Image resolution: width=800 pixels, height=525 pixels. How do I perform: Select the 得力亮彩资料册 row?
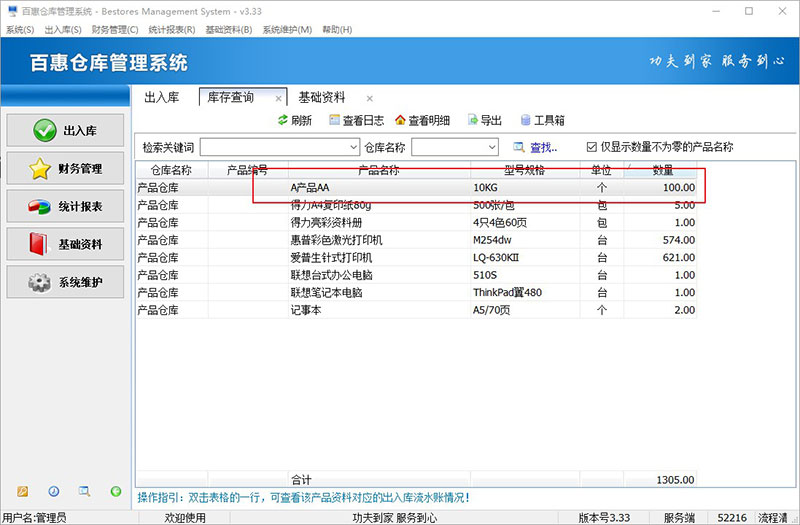tap(416, 222)
